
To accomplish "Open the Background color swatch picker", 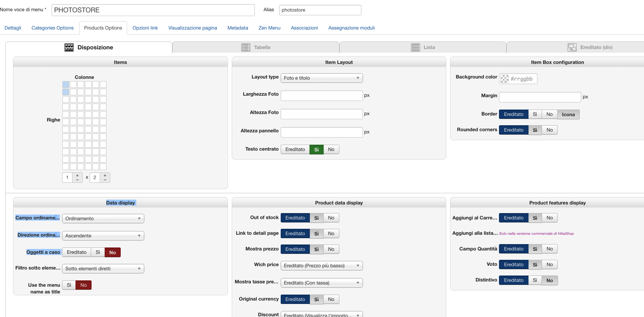I will 505,79.
